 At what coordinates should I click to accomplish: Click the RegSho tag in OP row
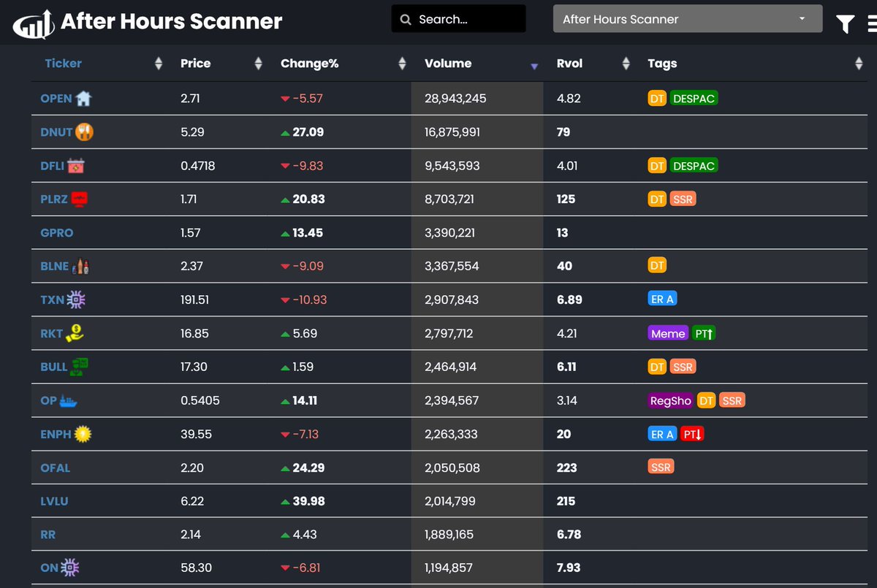tap(671, 400)
